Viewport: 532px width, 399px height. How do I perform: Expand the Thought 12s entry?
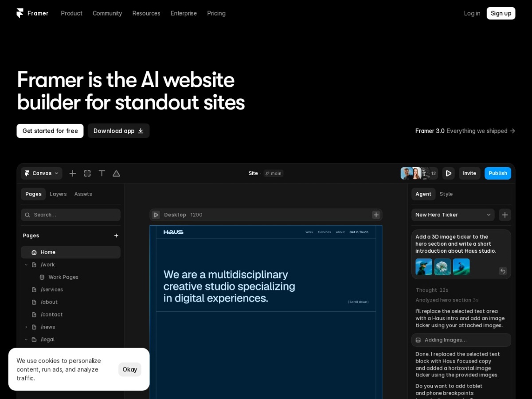tap(432, 290)
